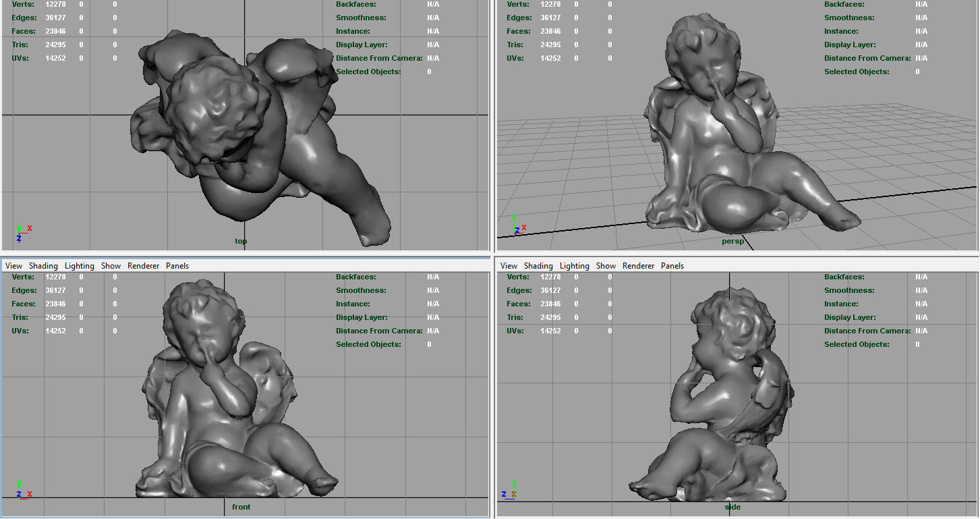Viewport: 980px width, 519px height.
Task: Click the axis gizmo in the side view
Action: tap(510, 490)
